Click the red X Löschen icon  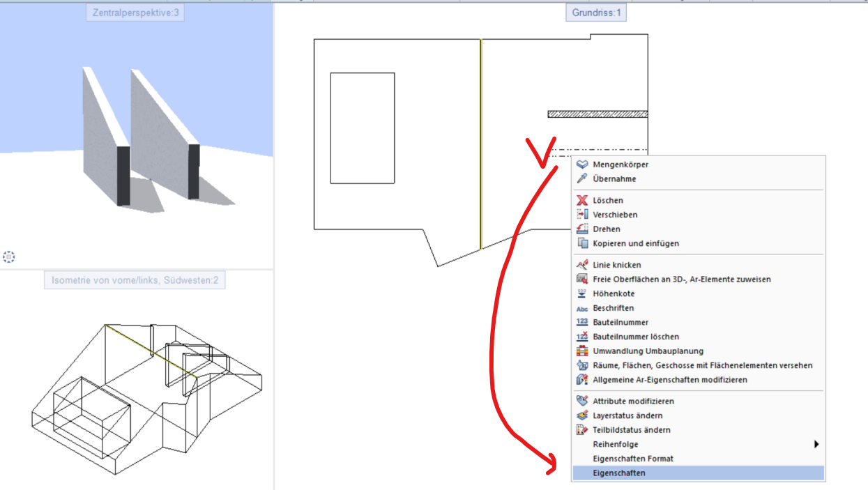[x=582, y=201]
